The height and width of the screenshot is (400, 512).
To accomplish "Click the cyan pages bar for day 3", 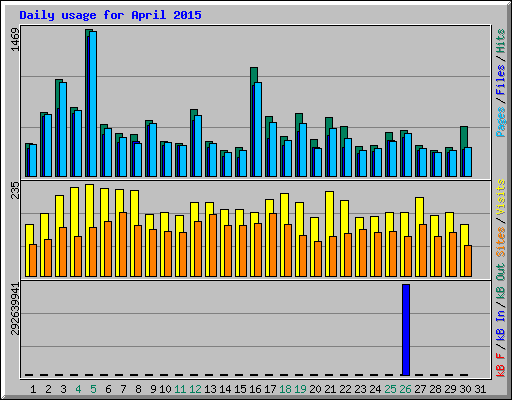I will (x=63, y=130).
